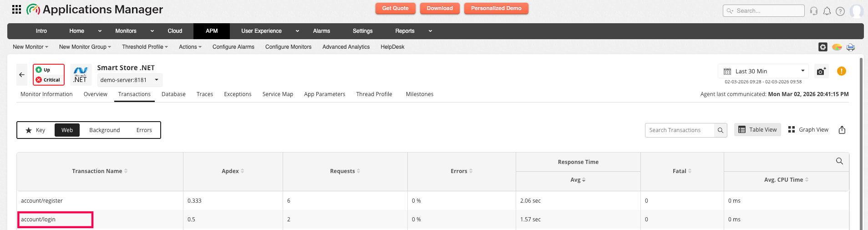Expand the Home menu dropdown arrow
Image resolution: width=868 pixels, height=230 pixels.
click(100, 31)
